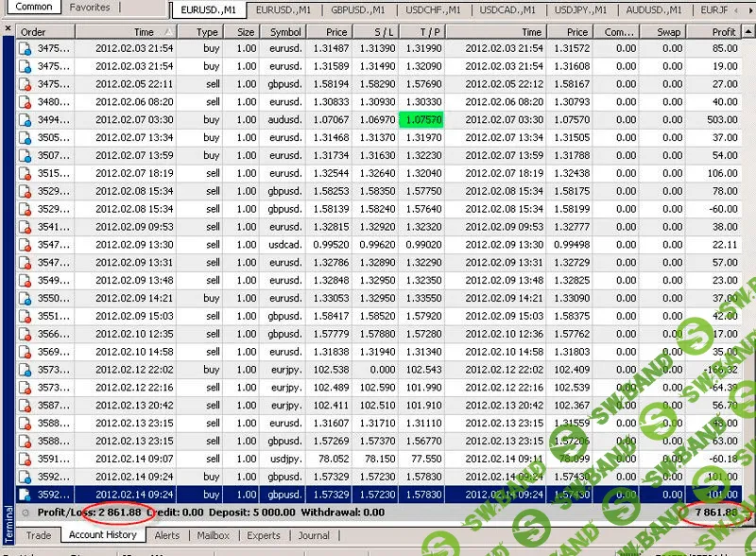This screenshot has width=756, height=556.
Task: Sort by the Profit column header
Action: click(723, 32)
